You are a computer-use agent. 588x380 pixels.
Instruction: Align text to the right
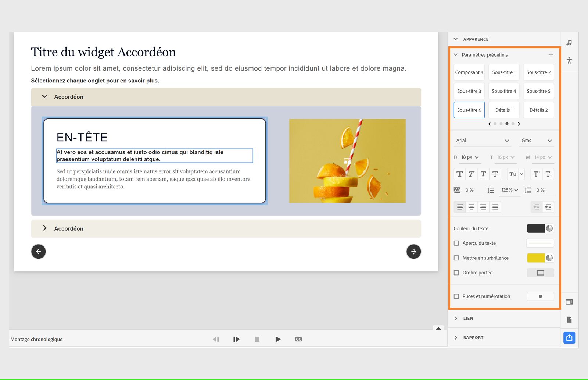483,207
